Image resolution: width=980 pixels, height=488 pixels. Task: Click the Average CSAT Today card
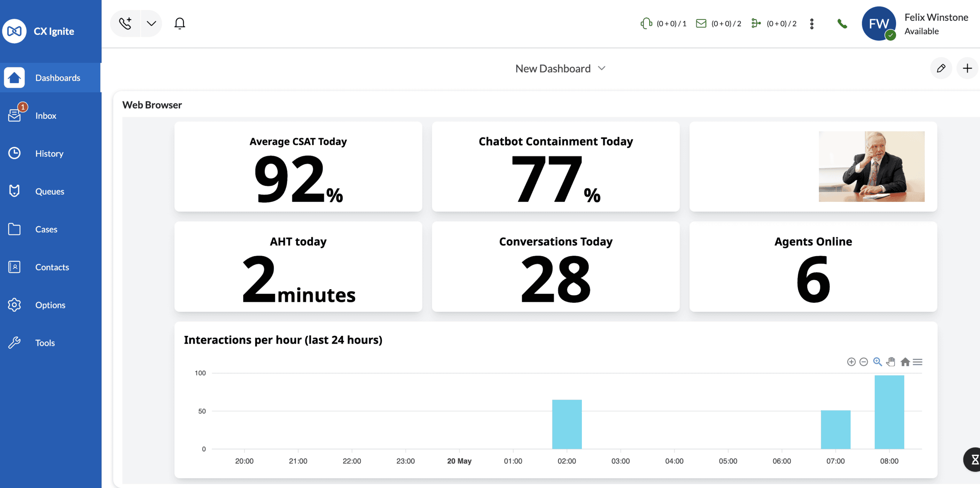[298, 167]
